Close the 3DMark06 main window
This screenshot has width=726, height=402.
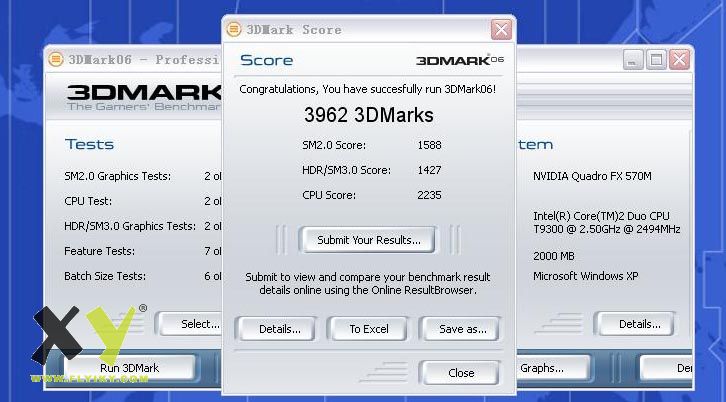[x=679, y=60]
